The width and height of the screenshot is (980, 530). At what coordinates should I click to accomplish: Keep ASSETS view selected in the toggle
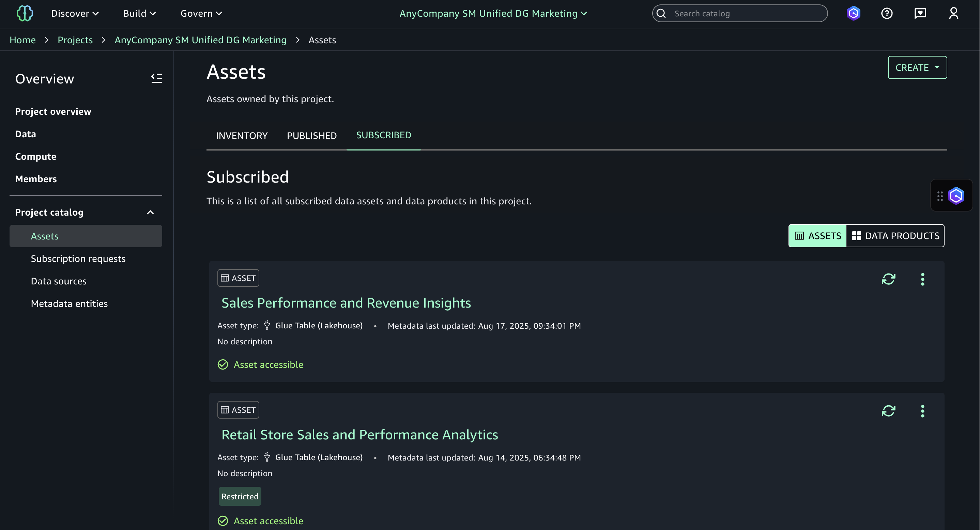pos(817,236)
